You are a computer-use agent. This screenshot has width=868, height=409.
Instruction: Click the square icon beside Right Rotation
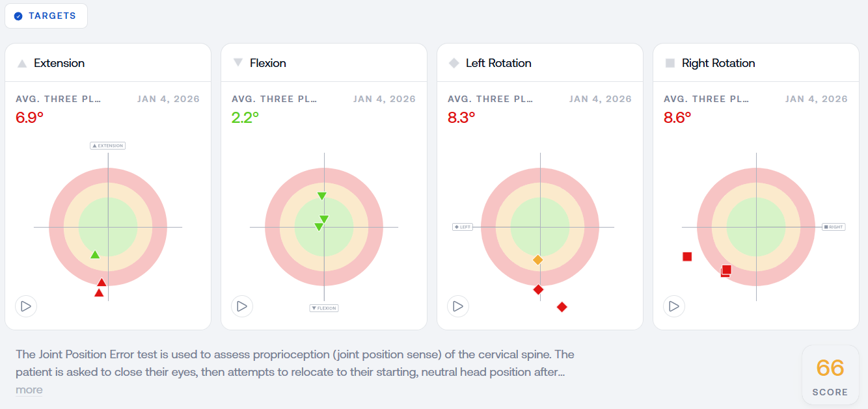point(670,63)
